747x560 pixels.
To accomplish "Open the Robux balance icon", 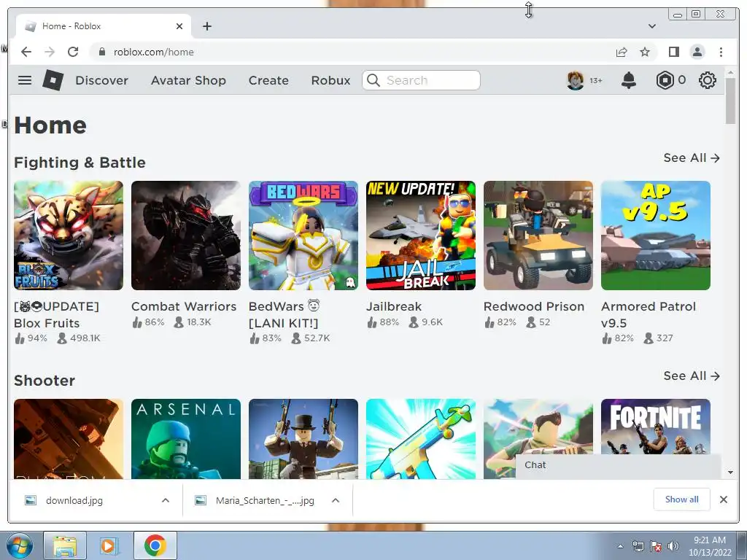I will click(x=665, y=80).
